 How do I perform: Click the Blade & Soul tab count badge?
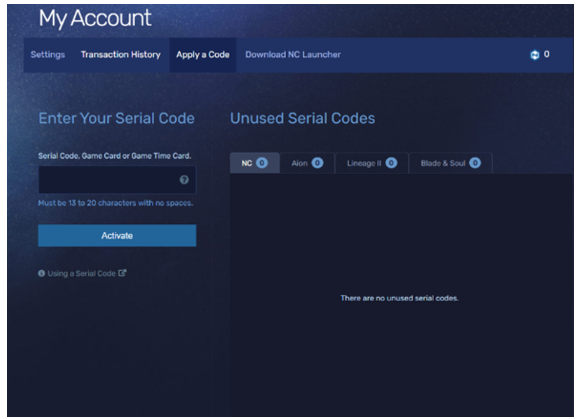point(475,163)
